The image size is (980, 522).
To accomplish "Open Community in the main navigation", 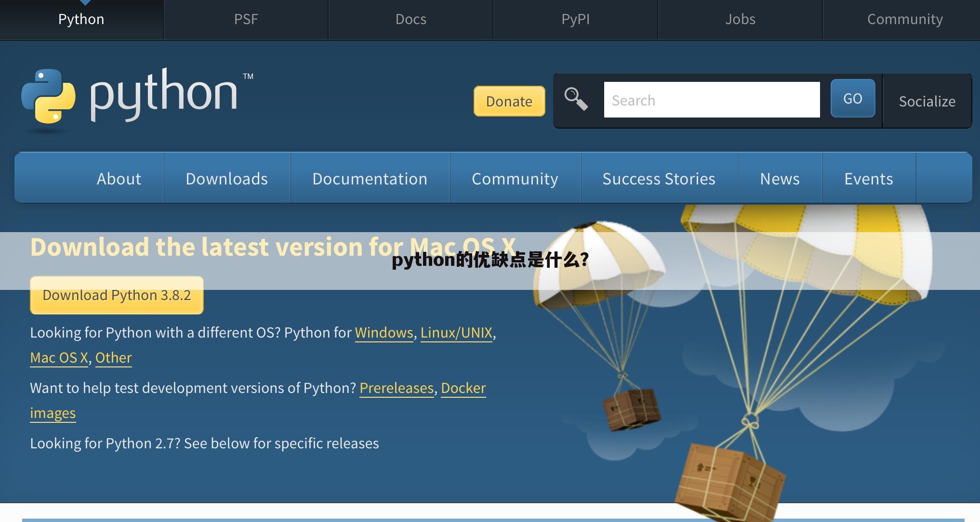I will coord(515,179).
